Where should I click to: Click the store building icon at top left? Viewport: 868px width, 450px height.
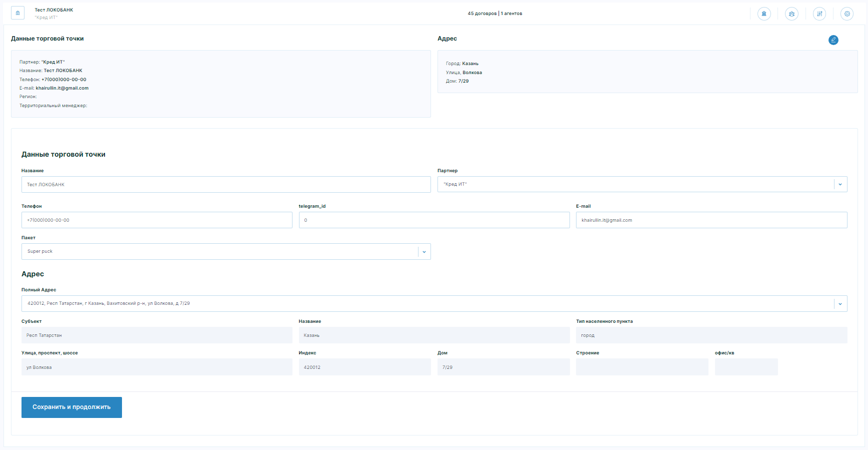point(17,13)
